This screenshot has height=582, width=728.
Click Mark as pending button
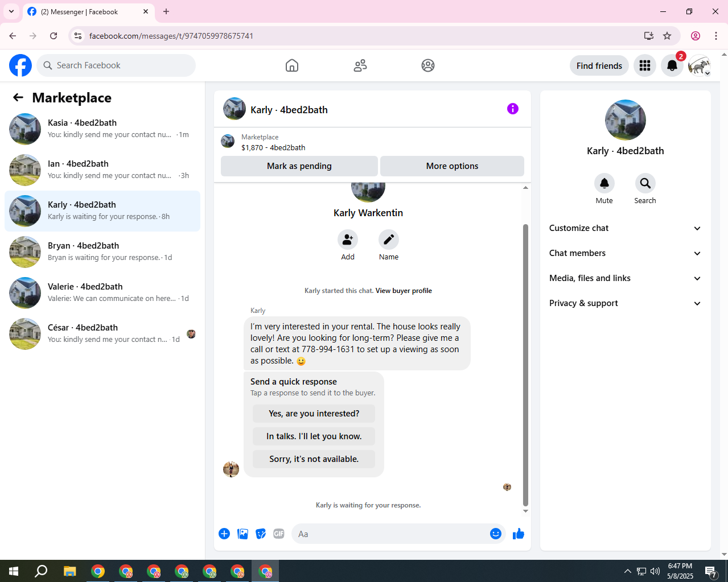[299, 166]
